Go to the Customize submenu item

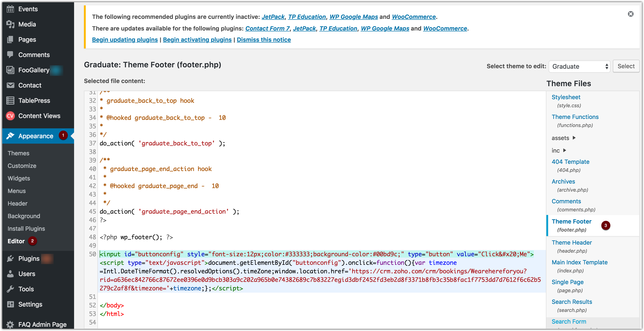coord(22,166)
